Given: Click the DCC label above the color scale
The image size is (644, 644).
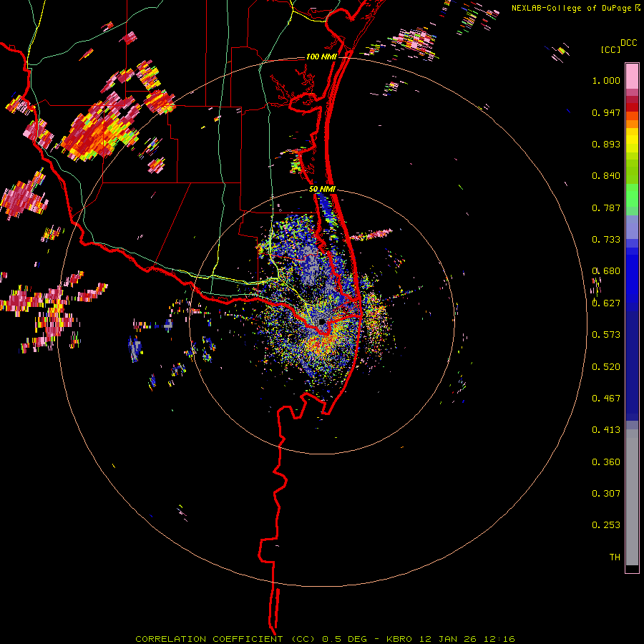Looking at the screenshot, I should point(628,43).
